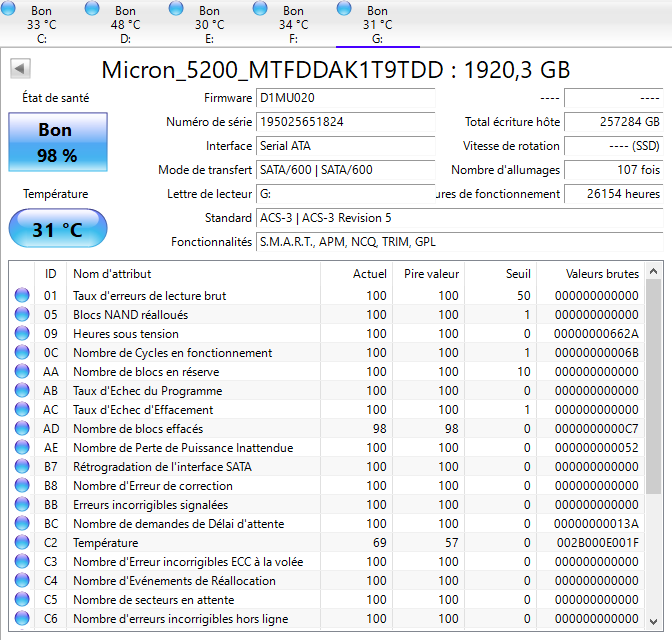Select row Taux d'Echec d'Effacement
The height and width of the screenshot is (640, 672).
tap(327, 409)
